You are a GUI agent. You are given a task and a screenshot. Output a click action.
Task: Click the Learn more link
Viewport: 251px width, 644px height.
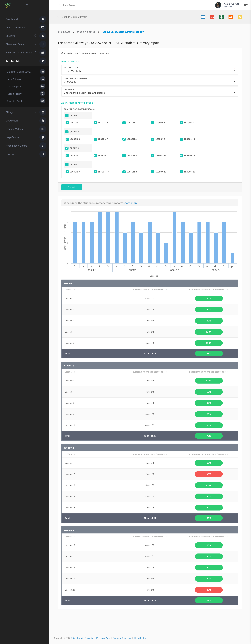(x=130, y=203)
